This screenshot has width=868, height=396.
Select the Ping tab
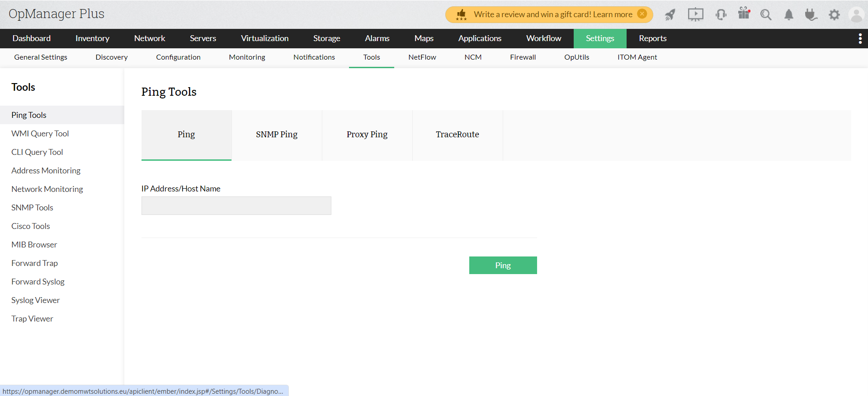[186, 135]
